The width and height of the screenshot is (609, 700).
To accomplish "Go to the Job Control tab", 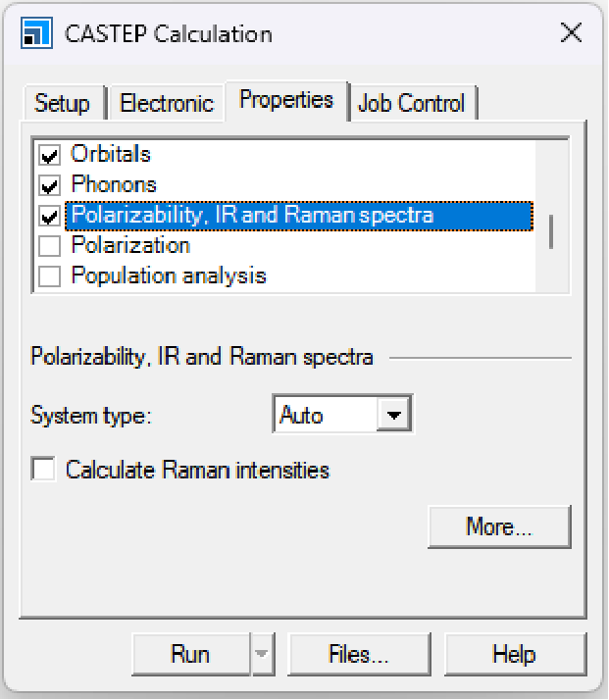I will [412, 103].
